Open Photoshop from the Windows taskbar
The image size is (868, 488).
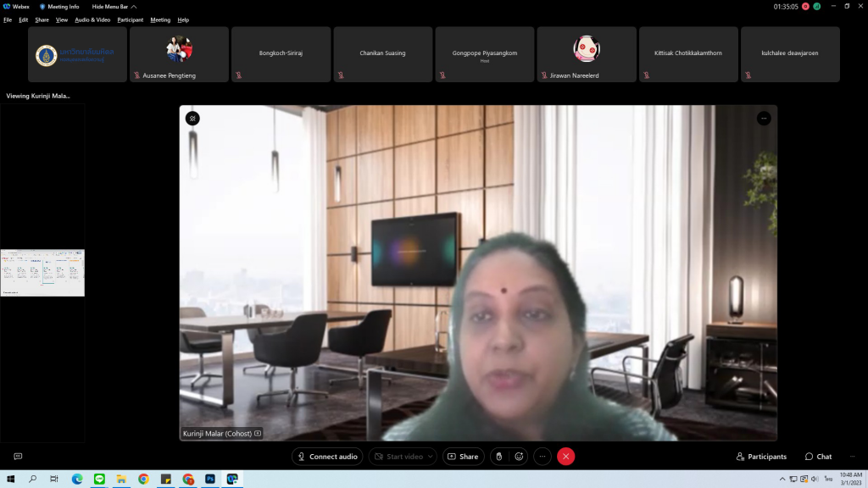(x=210, y=479)
